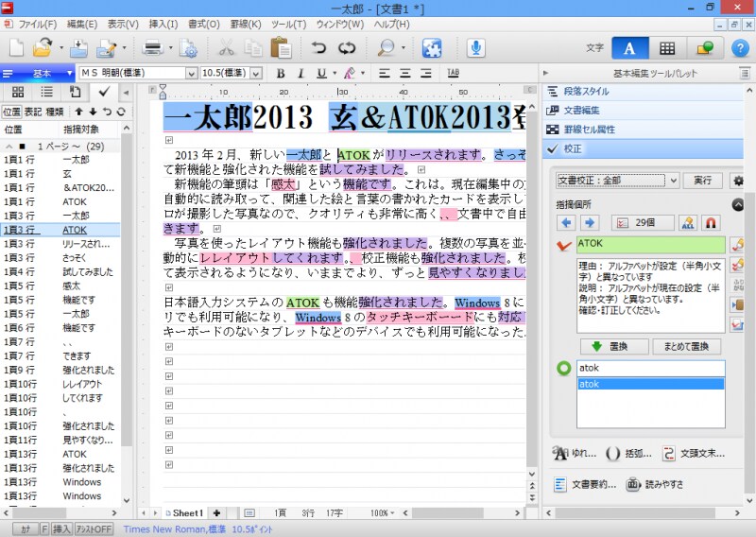Select the table grid mode icon
This screenshot has height=537, width=756.
[x=667, y=48]
